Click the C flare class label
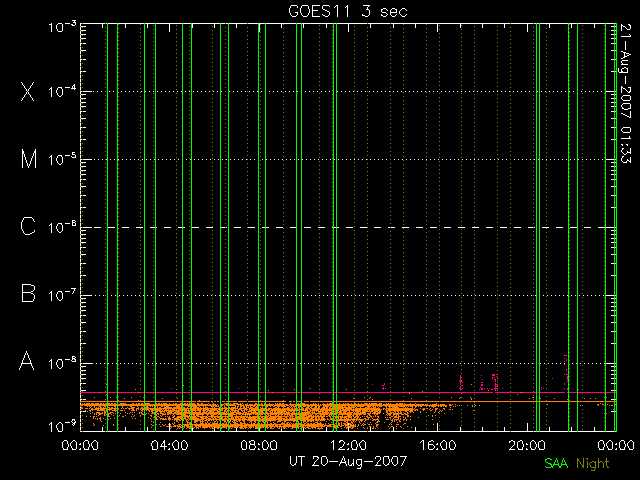 point(28,227)
